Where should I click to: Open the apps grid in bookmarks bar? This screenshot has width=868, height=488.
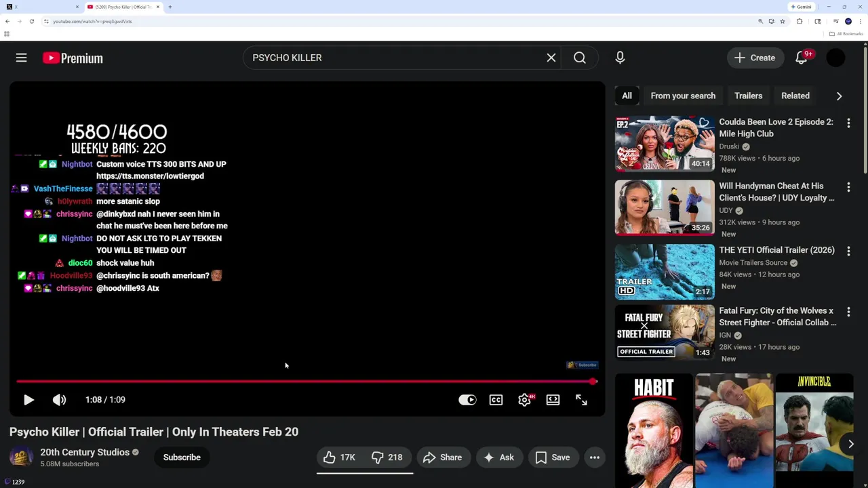(x=7, y=34)
